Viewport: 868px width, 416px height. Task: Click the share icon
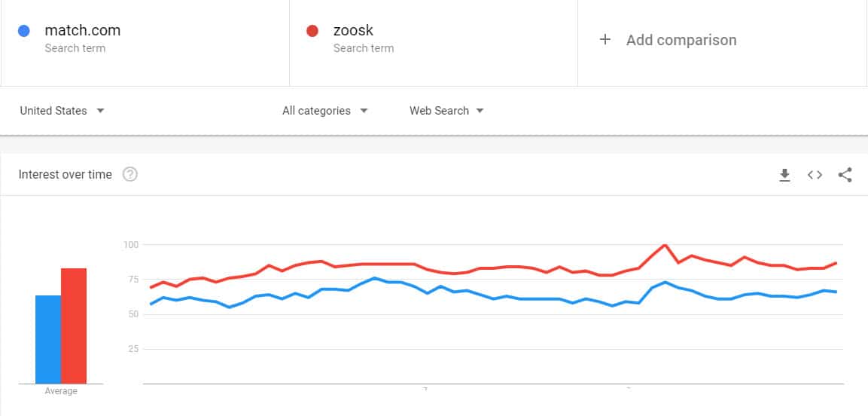coord(845,175)
